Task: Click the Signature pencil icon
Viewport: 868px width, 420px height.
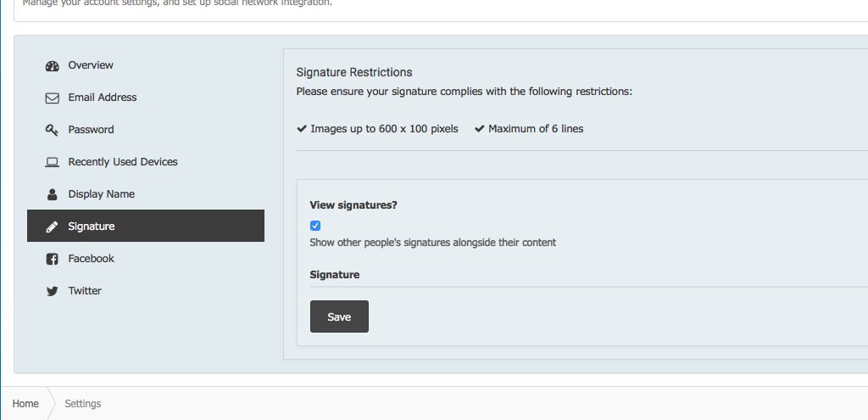Action: click(52, 227)
